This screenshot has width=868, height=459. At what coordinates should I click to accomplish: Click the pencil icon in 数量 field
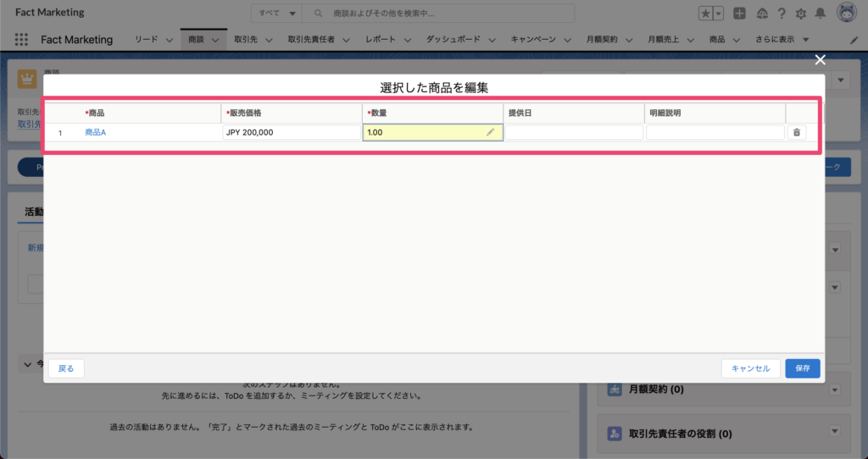490,132
